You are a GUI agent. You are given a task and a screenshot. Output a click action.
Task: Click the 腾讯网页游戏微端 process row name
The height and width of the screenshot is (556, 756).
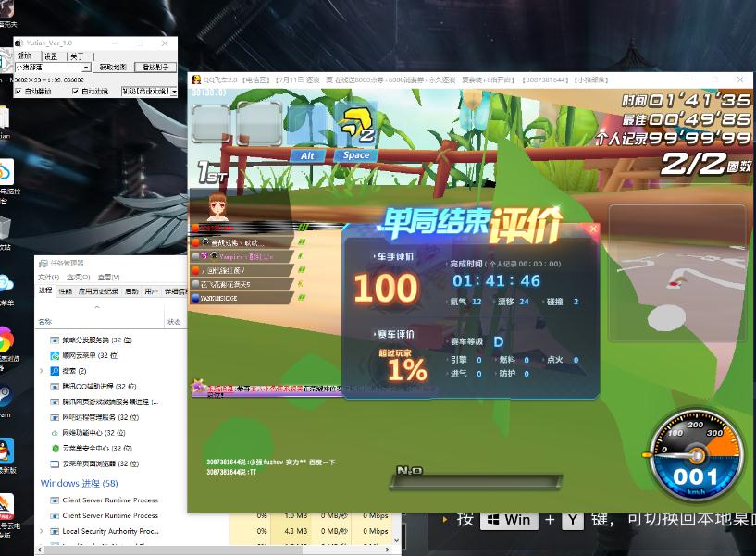click(x=110, y=402)
